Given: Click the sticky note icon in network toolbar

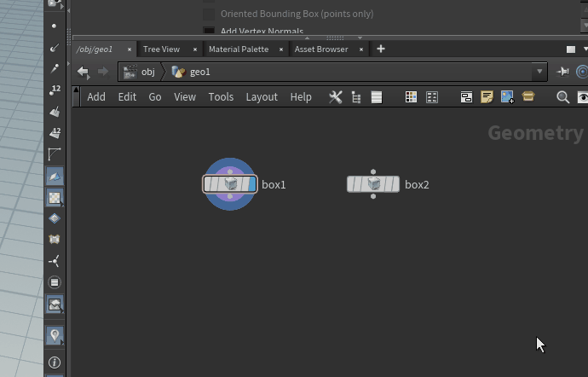Looking at the screenshot, I should coord(487,97).
